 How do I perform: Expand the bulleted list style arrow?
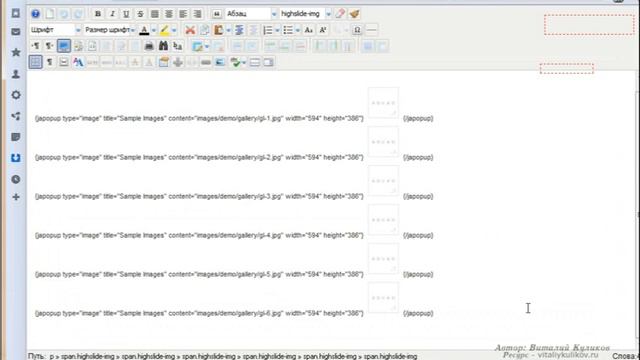pos(298,30)
